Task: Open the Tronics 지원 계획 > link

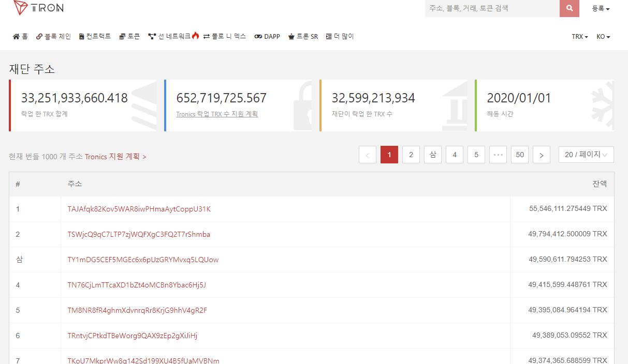Action: 115,157
